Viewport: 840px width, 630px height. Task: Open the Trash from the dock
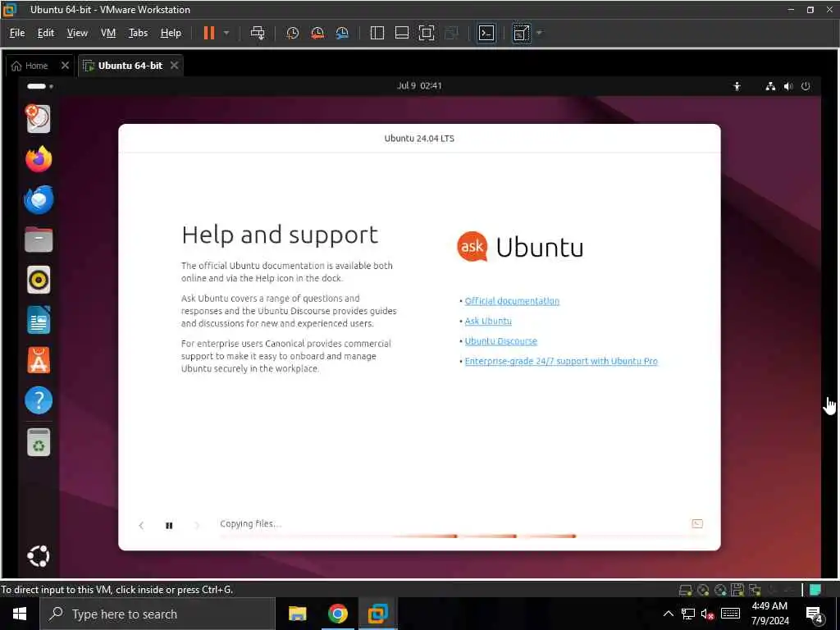tap(39, 442)
